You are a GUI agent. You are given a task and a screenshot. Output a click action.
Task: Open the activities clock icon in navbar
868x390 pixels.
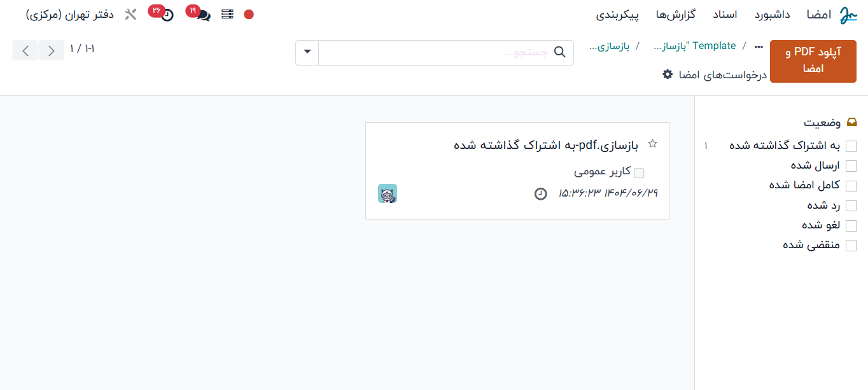(167, 15)
